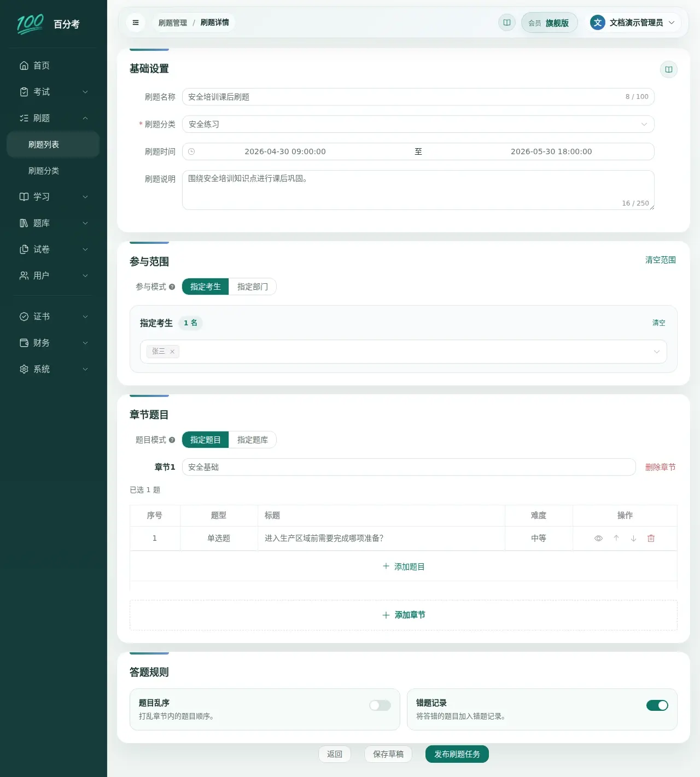This screenshot has width=700, height=777.
Task: Click the plus icon for 添加题目
Action: pos(386,566)
